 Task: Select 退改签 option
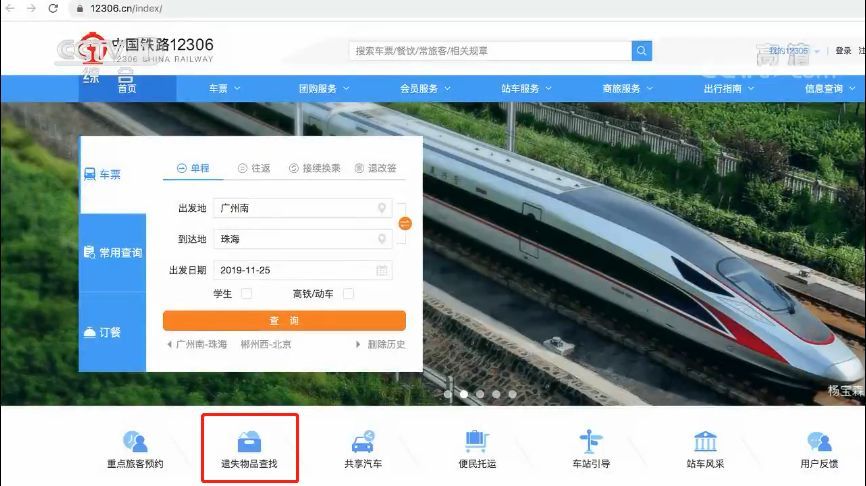pyautogui.click(x=376, y=168)
